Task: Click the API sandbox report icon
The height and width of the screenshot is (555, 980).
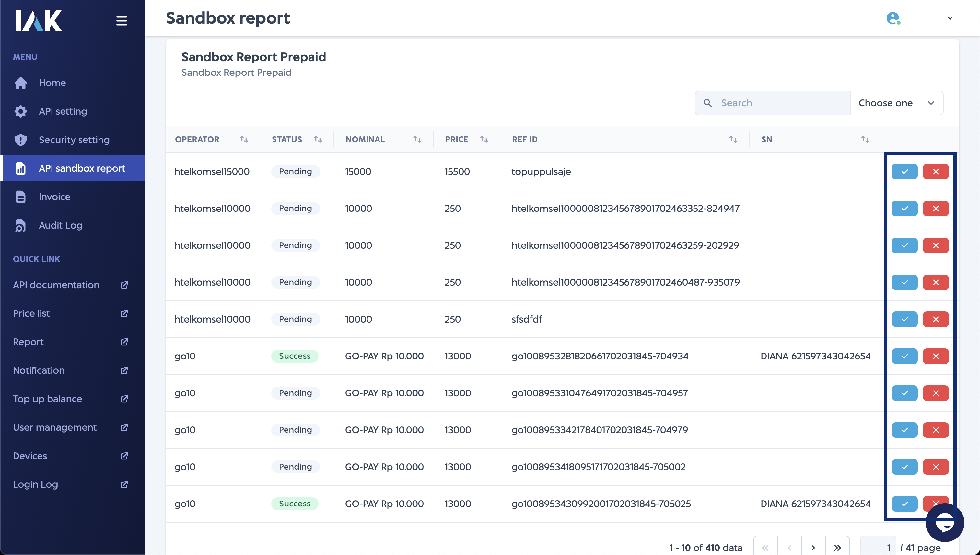Action: click(20, 168)
